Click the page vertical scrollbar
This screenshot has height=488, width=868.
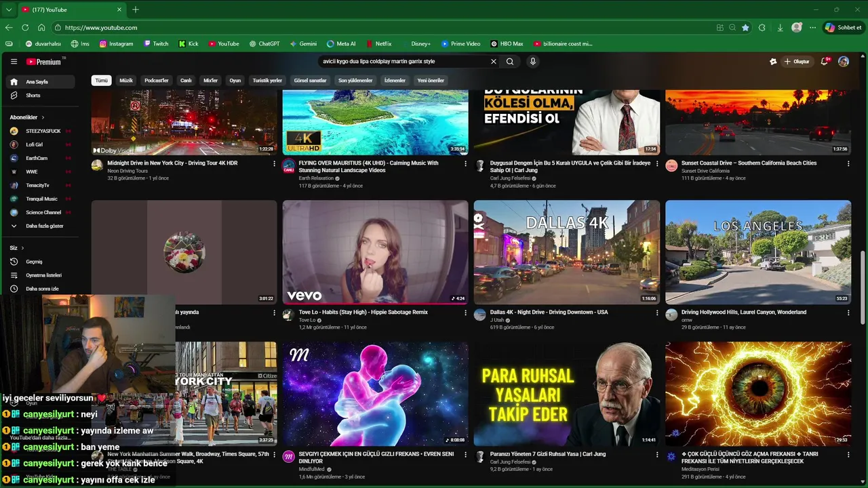coord(864,286)
